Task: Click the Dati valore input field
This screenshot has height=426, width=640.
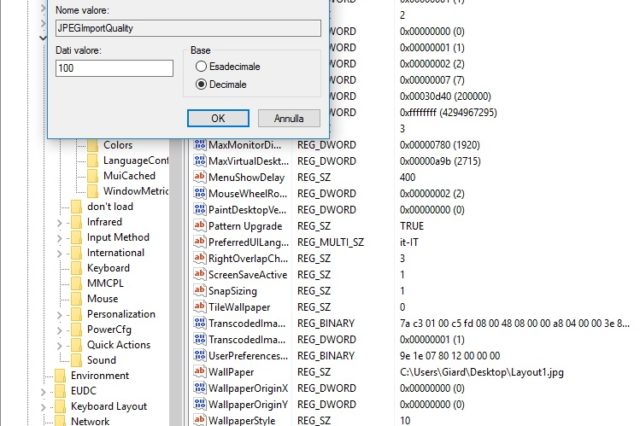Action: point(114,68)
